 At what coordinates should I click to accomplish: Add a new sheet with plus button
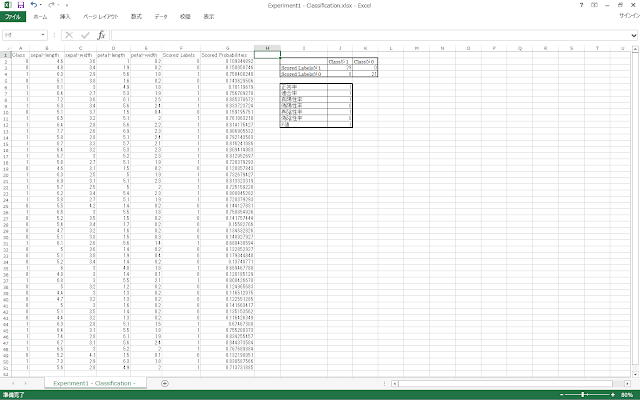click(164, 383)
